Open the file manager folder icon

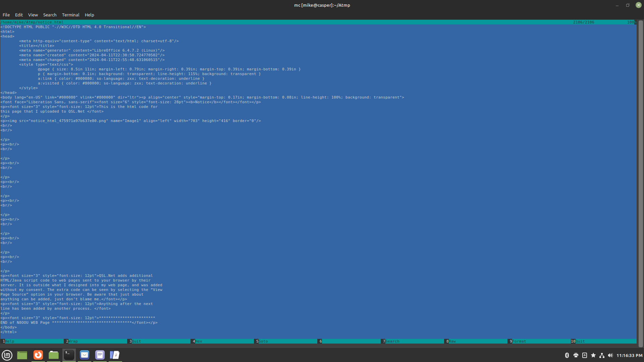[54, 355]
